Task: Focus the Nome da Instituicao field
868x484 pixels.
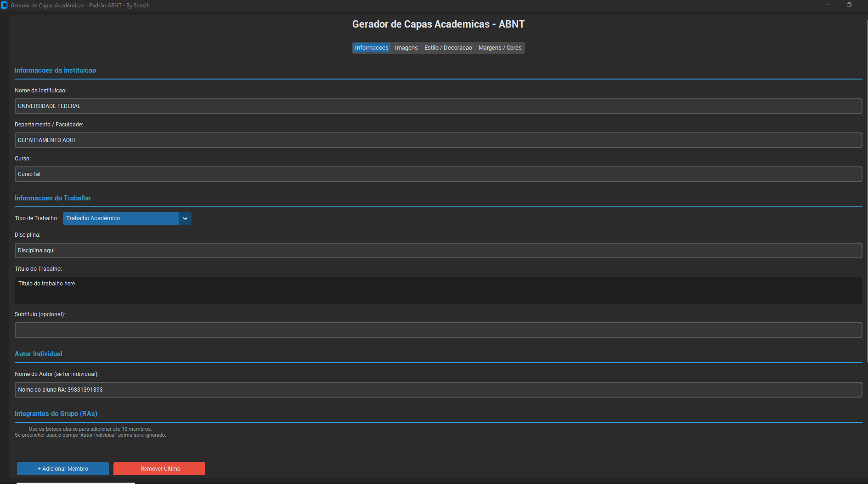Action: pyautogui.click(x=438, y=106)
